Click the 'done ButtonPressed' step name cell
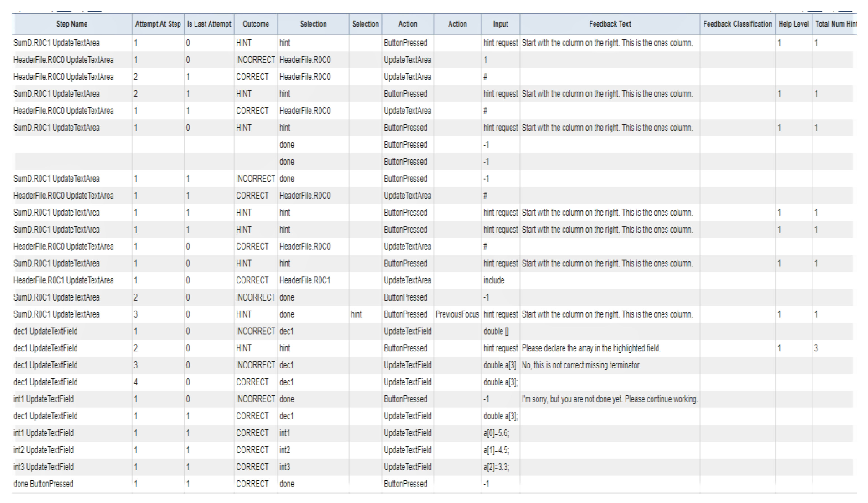This screenshot has height=503, width=868. click(43, 484)
